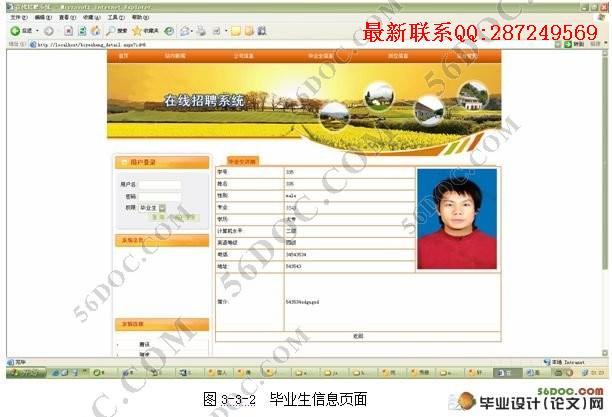The width and height of the screenshot is (612, 417).
Task: Click the 密码 password input field
Action: click(160, 196)
